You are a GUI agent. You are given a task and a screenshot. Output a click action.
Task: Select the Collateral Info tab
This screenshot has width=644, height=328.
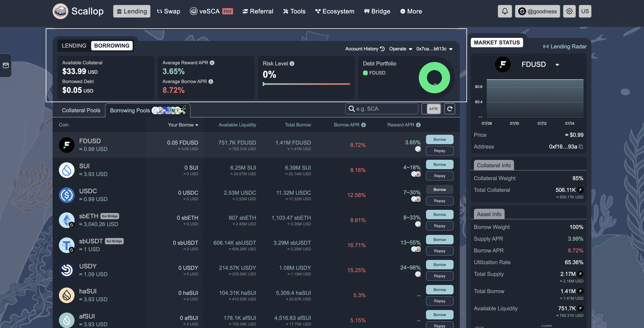[494, 165]
